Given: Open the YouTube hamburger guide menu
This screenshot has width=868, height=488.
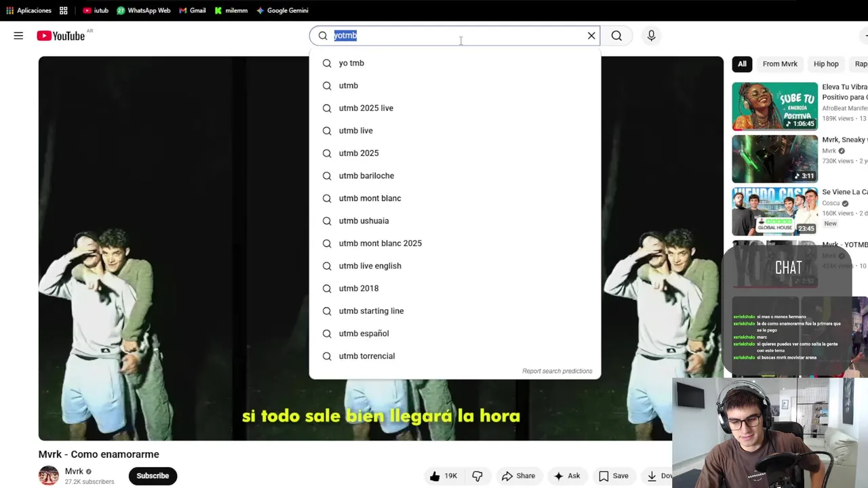Looking at the screenshot, I should click(18, 36).
